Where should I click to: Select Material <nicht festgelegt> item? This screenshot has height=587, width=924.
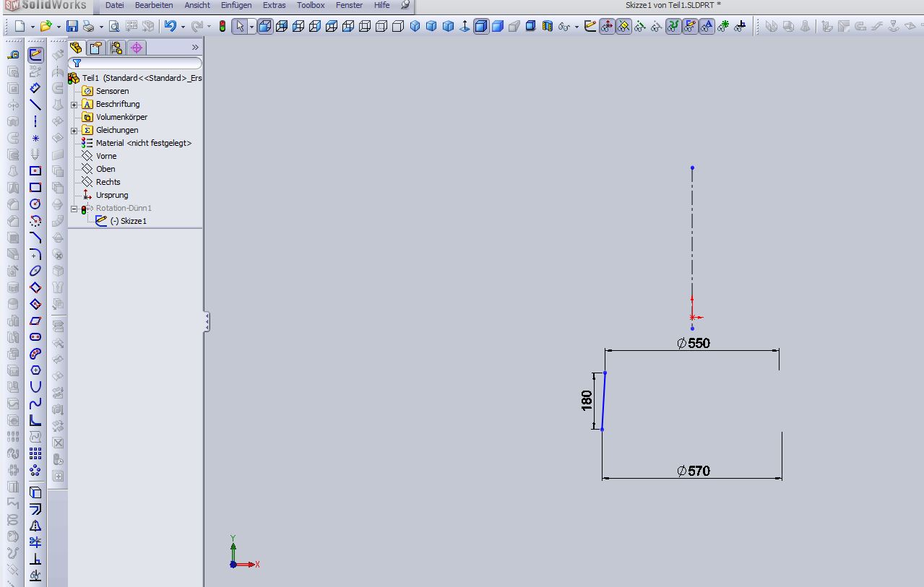click(x=144, y=143)
